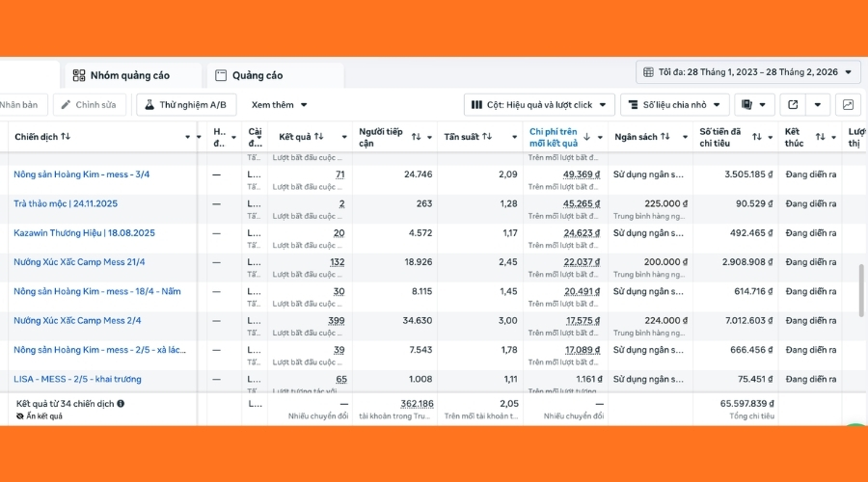Open the reports icon dropdown
Viewport: 868px width, 482px height.
tap(753, 104)
